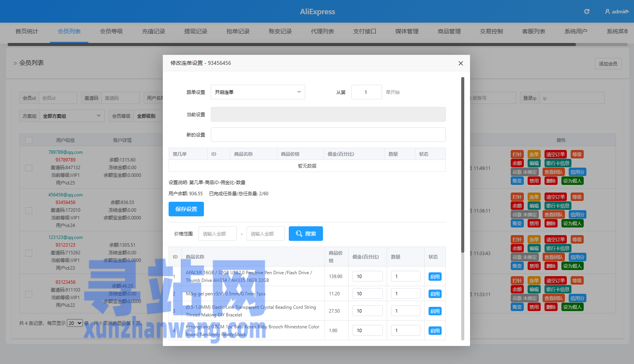Click 账变 button for user 789789@qq.com

pos(517,181)
